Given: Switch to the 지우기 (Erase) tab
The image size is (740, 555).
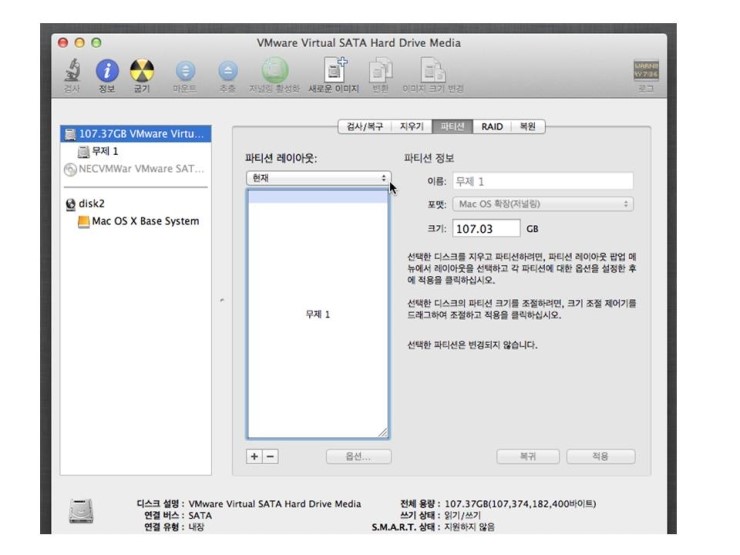Looking at the screenshot, I should (x=412, y=127).
